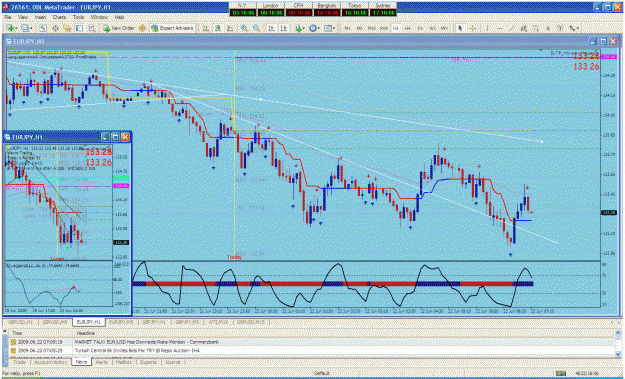Select the D1 timeframe button
Image resolution: width=625 pixels, height=379 pixels.
click(420, 28)
